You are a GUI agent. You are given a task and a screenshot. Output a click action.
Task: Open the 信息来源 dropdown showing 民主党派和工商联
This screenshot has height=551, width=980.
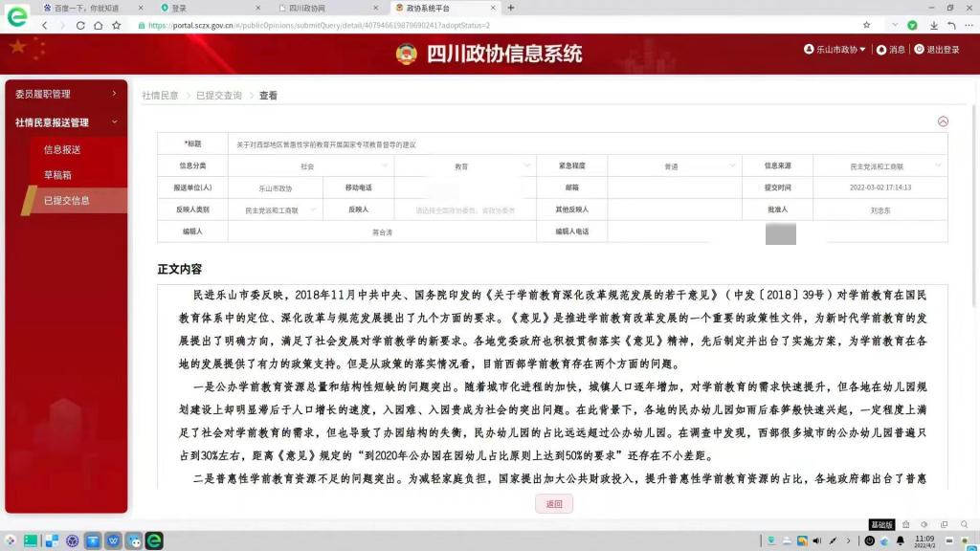click(879, 166)
